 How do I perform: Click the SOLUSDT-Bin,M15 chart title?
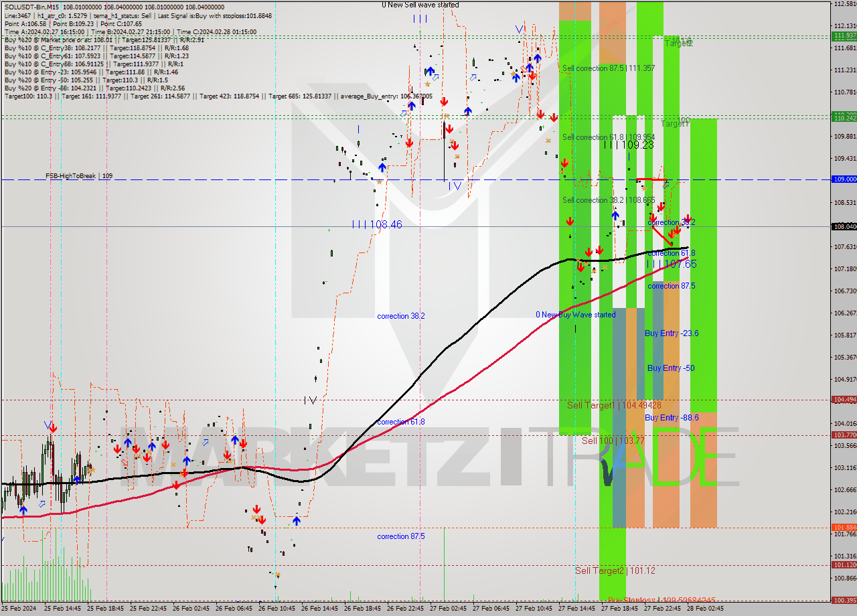[31, 7]
